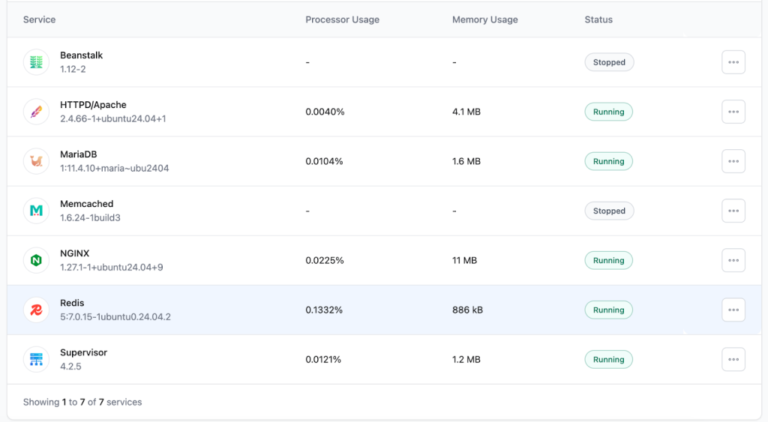Click version 1:11.4.10+maria~ubu2404

[115, 168]
